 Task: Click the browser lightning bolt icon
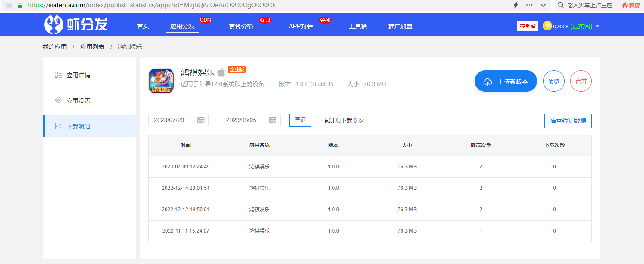tap(516, 5)
